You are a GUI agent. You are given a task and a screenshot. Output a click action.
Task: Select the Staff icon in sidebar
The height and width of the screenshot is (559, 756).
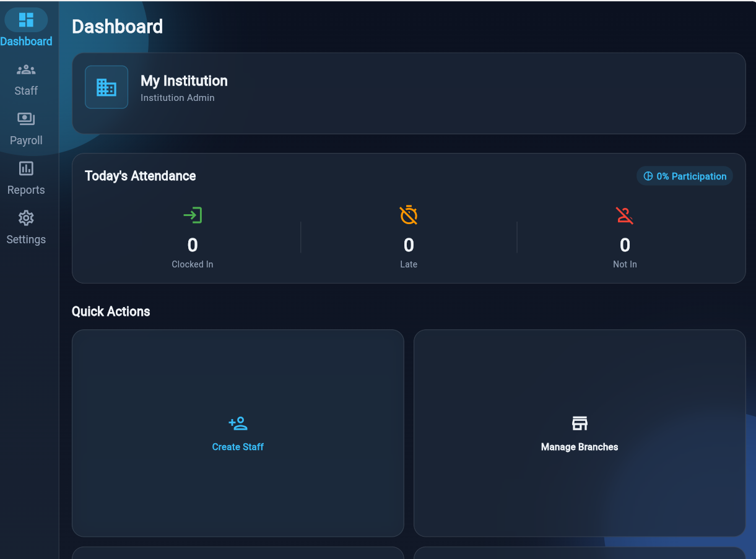25,69
